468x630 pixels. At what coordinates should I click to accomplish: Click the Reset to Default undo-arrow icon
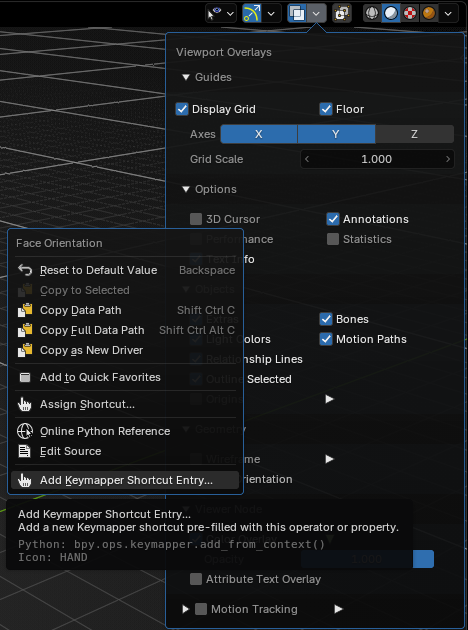[25, 270]
